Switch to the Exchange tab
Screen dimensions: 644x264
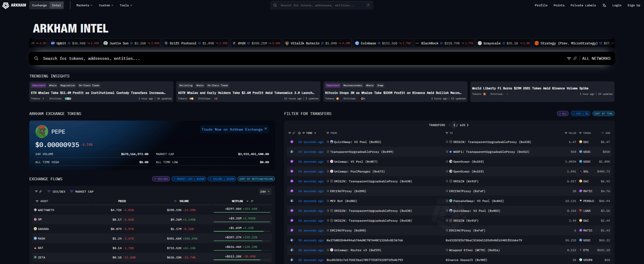click(40, 5)
